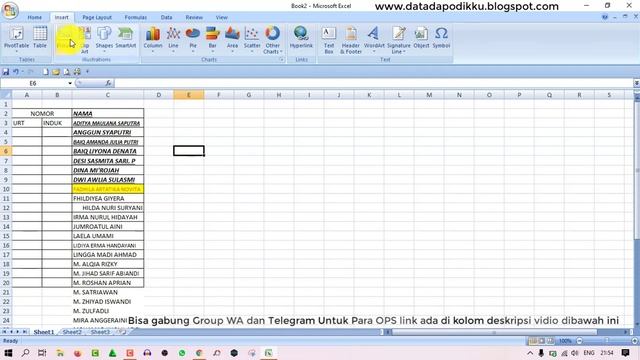Insert an Object
This screenshot has height=360, width=640.
[x=421, y=39]
